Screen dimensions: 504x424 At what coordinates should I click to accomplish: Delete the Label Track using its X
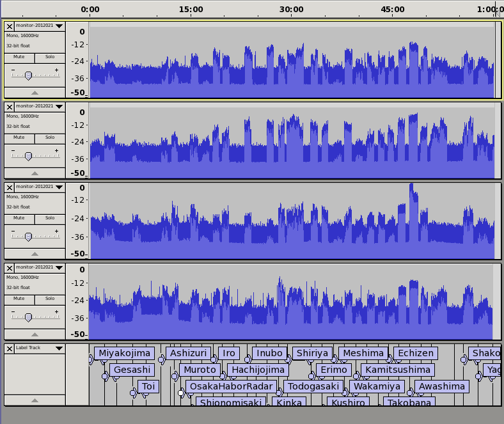click(x=9, y=349)
